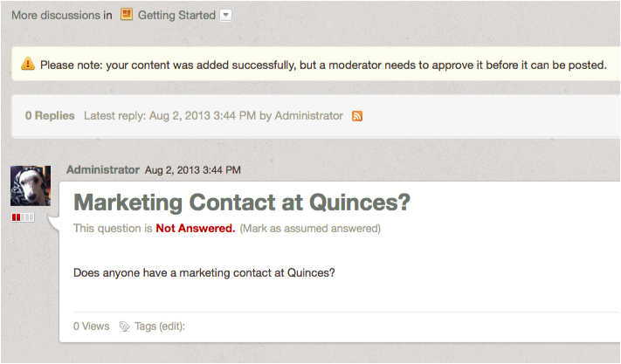Click the Marketing Contact at Quinces? title
621x364 pixels.
pyautogui.click(x=242, y=203)
